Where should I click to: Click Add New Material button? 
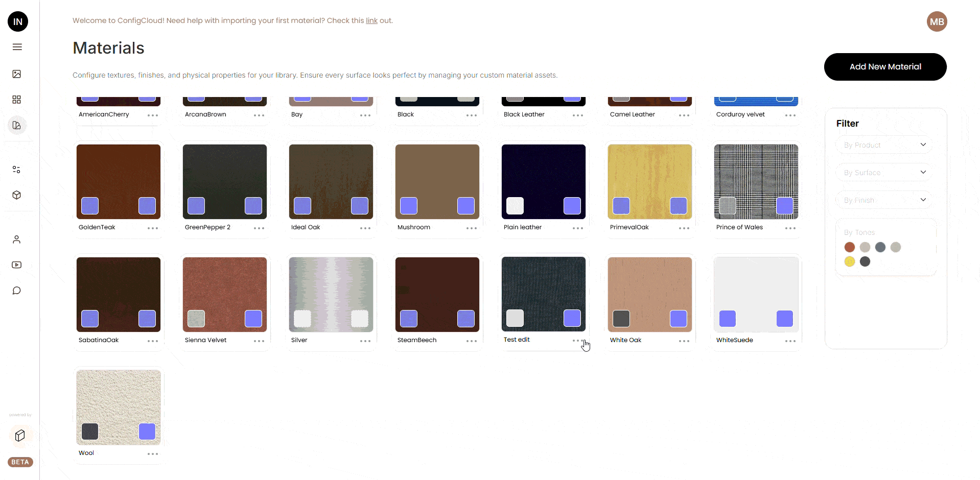[x=885, y=67]
